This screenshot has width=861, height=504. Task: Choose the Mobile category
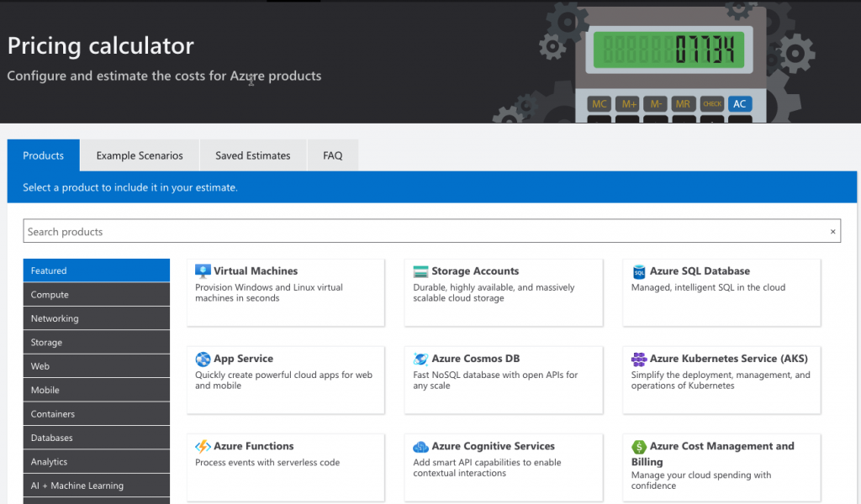pyautogui.click(x=96, y=390)
